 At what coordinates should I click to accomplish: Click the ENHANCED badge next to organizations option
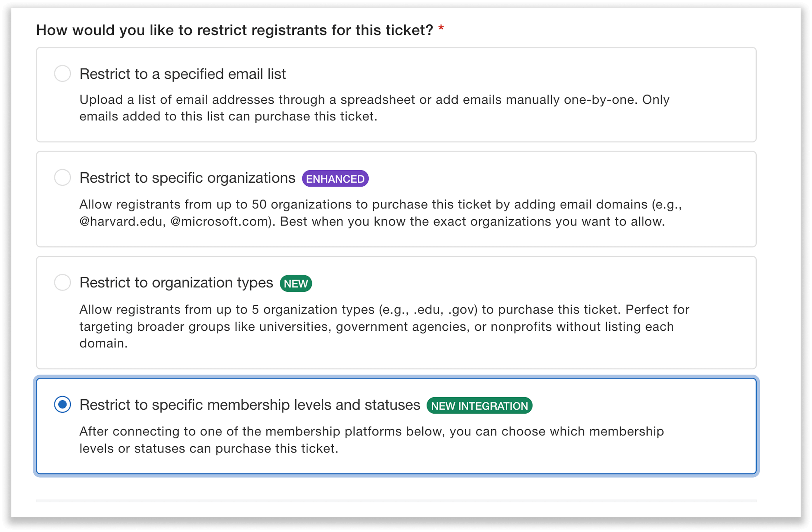(335, 178)
